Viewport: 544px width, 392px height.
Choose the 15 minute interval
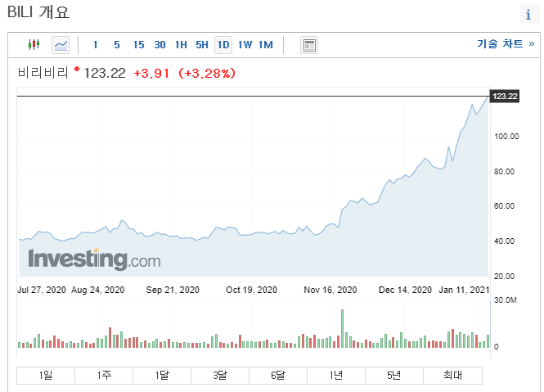click(138, 45)
